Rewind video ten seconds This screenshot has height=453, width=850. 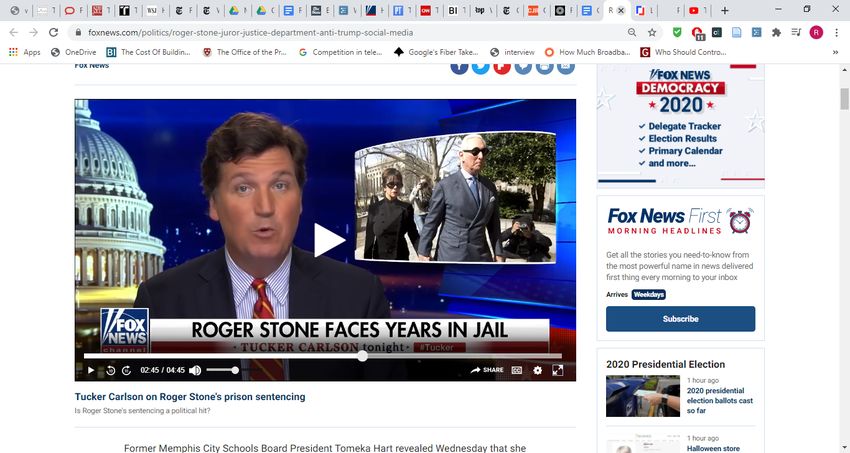point(111,370)
